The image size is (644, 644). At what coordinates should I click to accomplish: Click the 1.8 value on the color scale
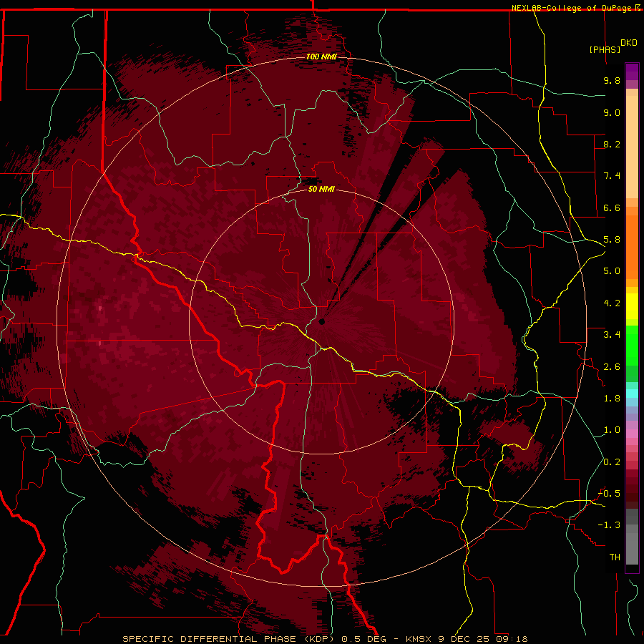[612, 399]
